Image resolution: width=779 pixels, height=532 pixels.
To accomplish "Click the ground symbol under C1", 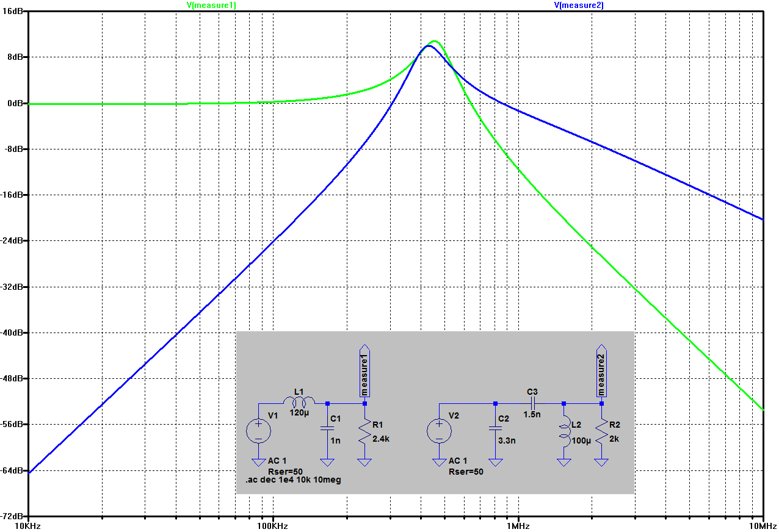I will [327, 462].
